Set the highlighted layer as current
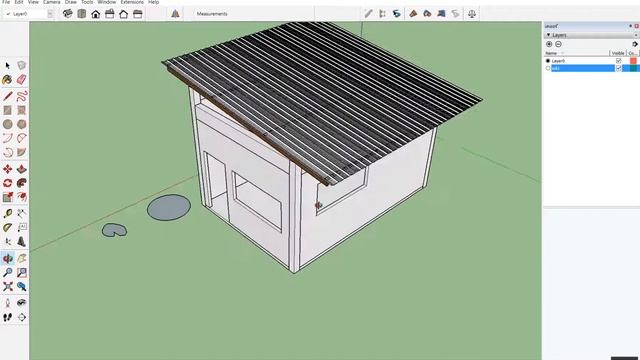The width and height of the screenshot is (640, 360). point(548,68)
